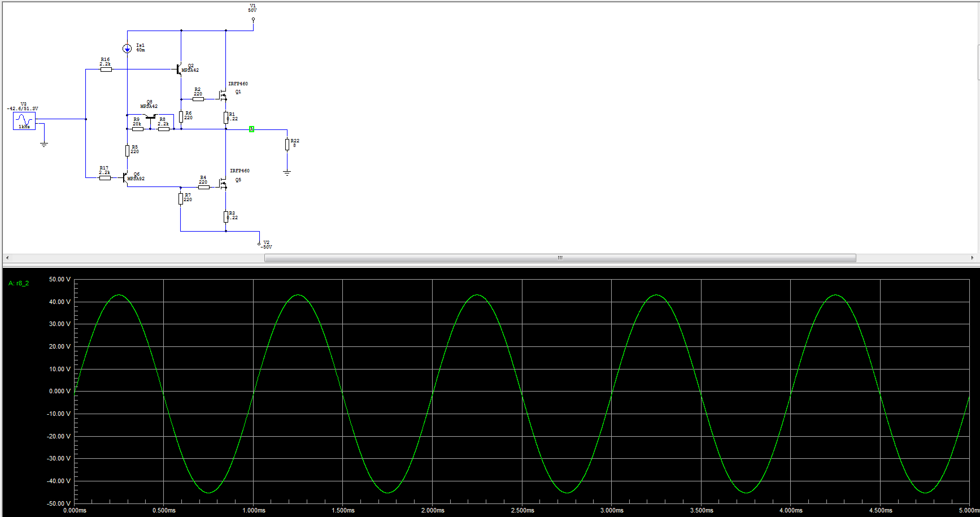Click the lower IRFP460 MOSFET Q5

(x=223, y=183)
